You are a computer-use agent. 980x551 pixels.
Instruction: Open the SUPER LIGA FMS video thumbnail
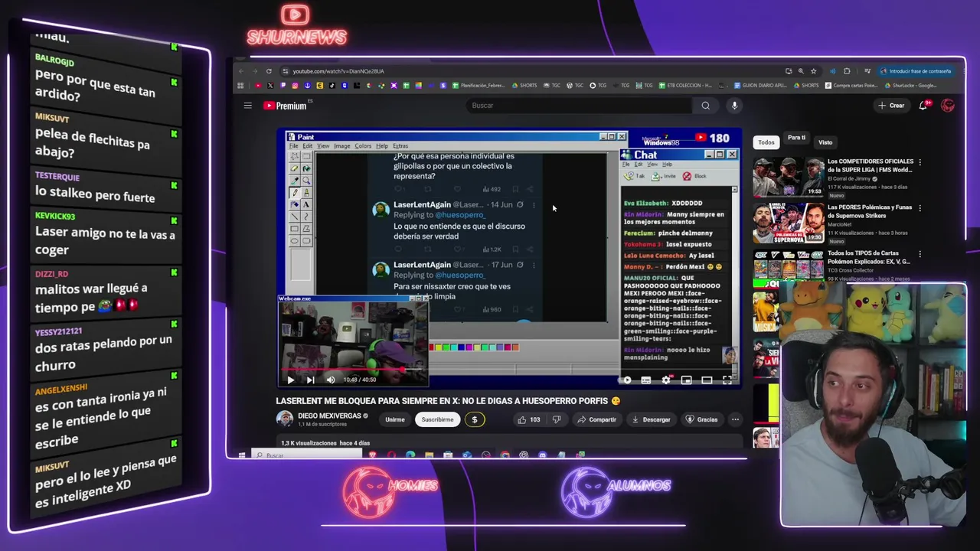pyautogui.click(x=787, y=177)
